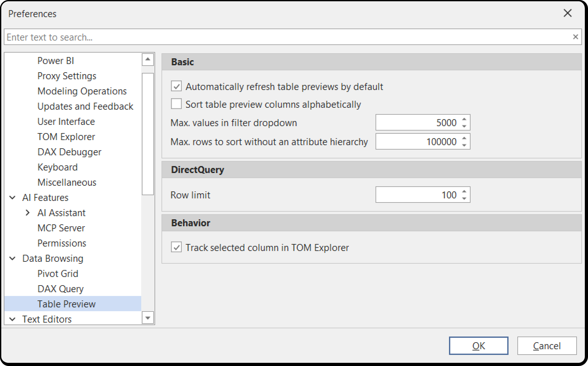Decrease DirectQuery Row limit
This screenshot has height=366, width=588.
click(x=464, y=198)
